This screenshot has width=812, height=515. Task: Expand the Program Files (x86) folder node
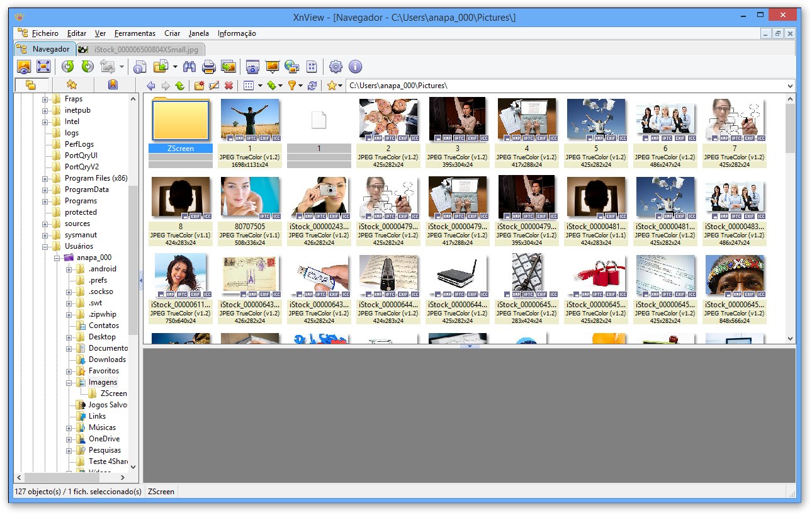[45, 178]
